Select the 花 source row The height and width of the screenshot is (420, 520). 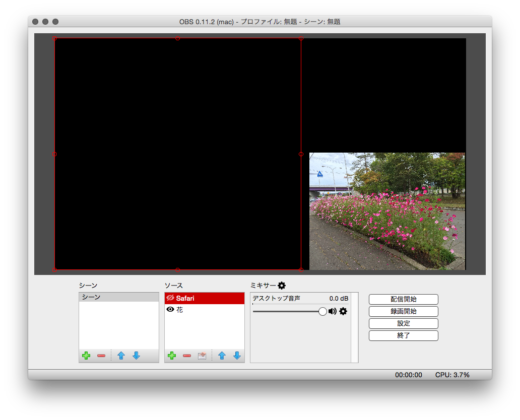pyautogui.click(x=204, y=309)
